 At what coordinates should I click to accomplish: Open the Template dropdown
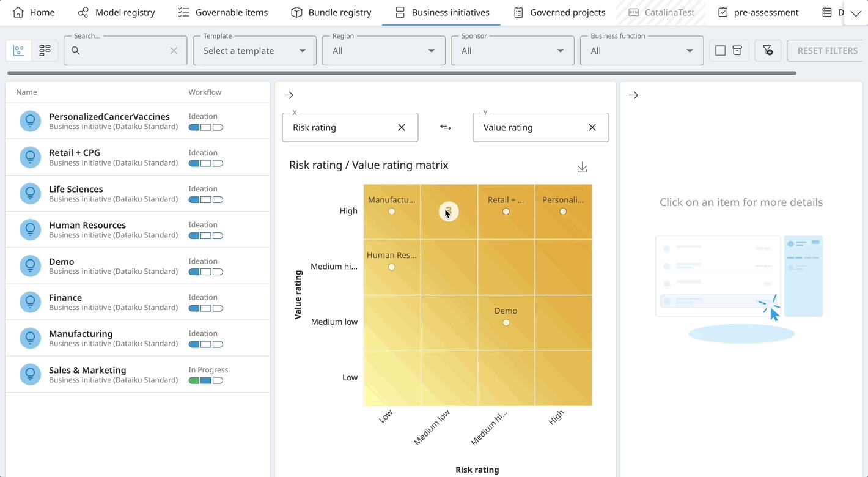click(x=302, y=50)
